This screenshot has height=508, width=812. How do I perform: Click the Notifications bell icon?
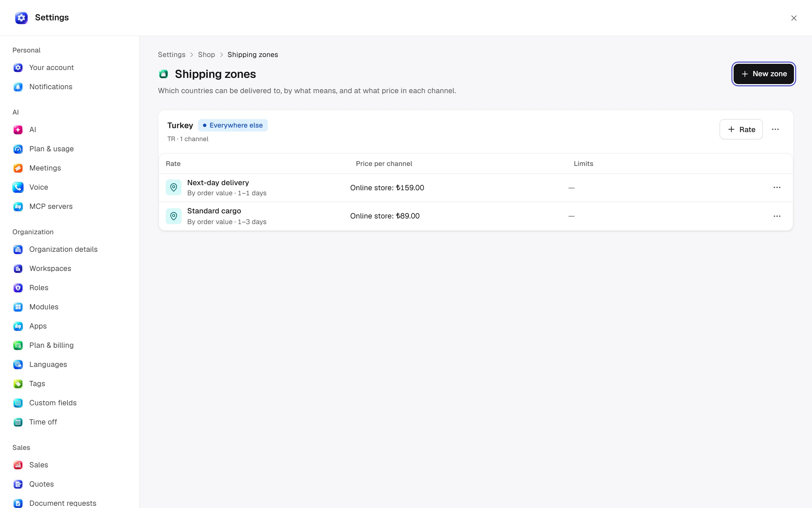[x=18, y=87]
